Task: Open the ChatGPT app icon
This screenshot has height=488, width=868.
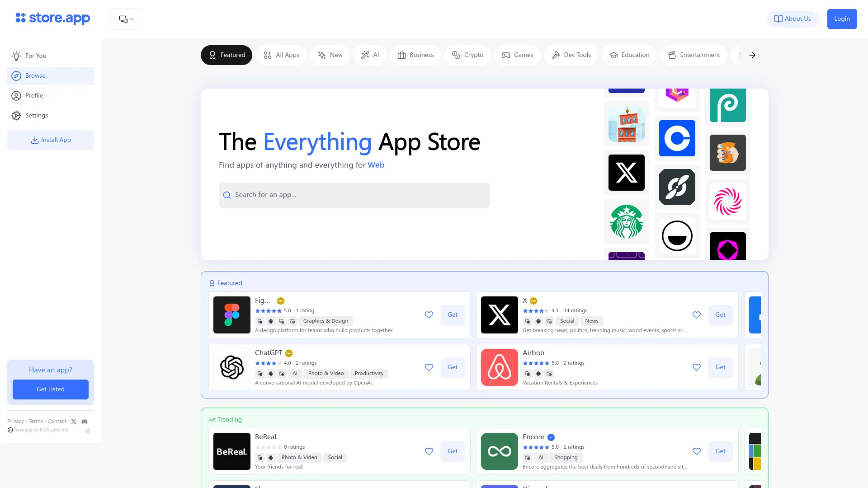Action: tap(232, 367)
